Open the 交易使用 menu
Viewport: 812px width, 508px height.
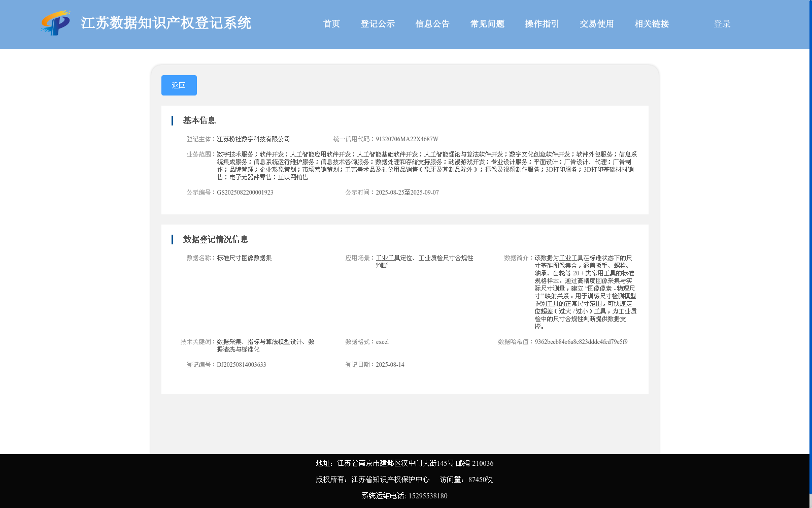(x=596, y=23)
